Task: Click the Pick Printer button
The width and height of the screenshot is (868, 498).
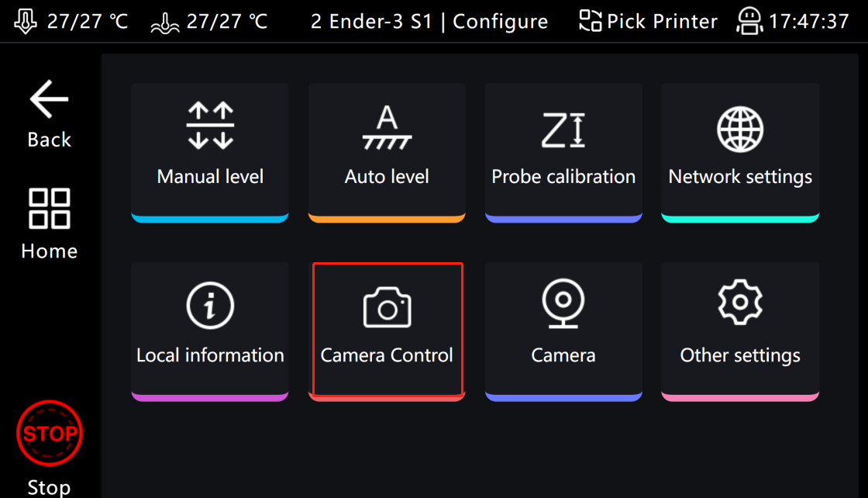Action: tap(648, 21)
